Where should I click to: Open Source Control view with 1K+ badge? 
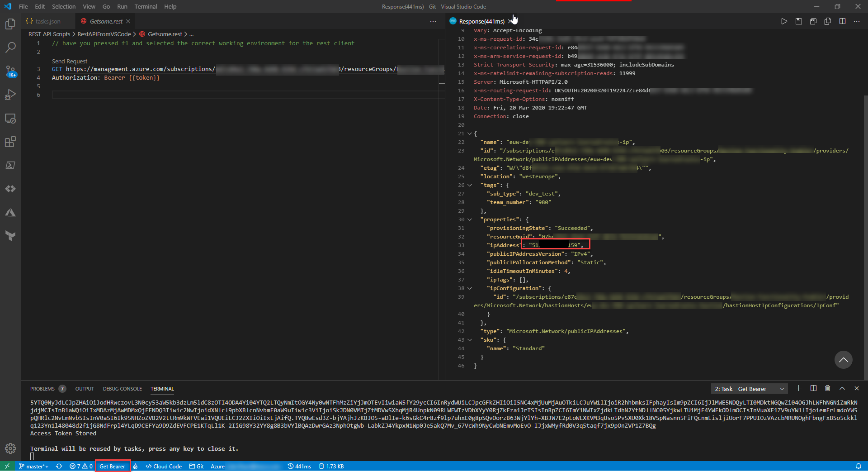pyautogui.click(x=10, y=71)
